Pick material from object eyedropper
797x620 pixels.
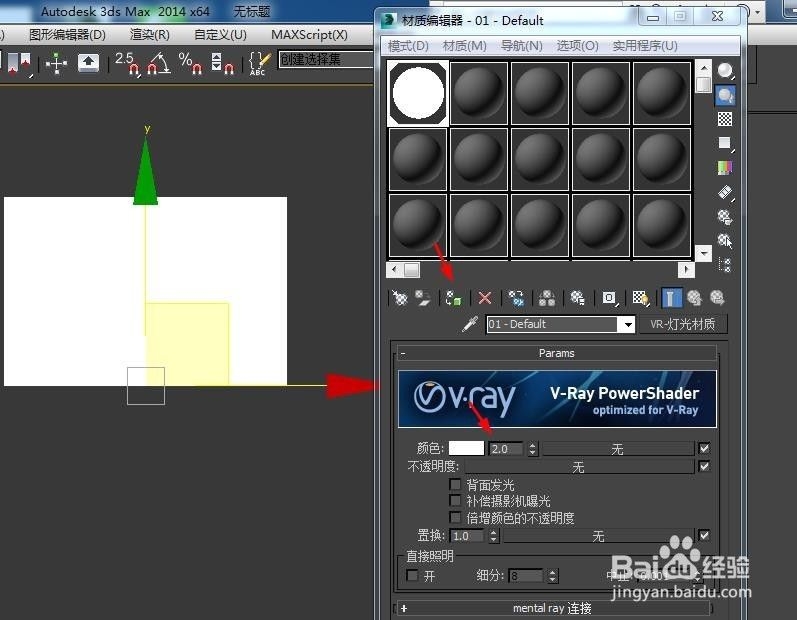coord(470,324)
